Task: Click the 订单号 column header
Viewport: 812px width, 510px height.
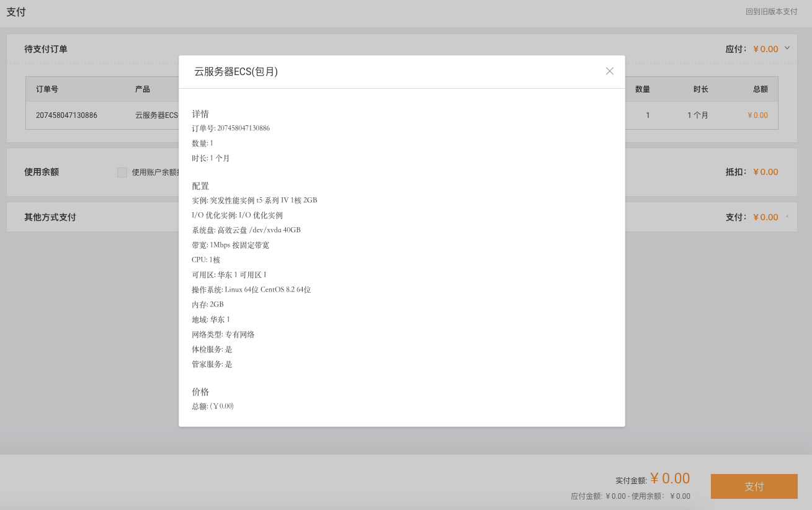Action: [47, 89]
